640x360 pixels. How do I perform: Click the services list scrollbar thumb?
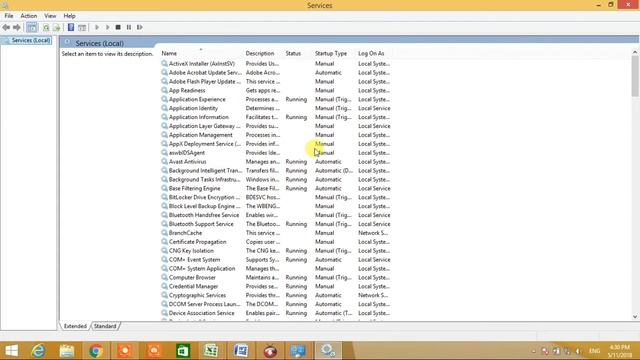(x=635, y=76)
